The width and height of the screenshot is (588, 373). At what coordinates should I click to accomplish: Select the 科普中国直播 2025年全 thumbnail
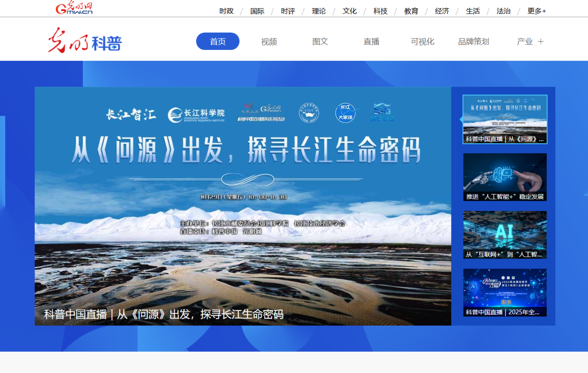(505, 292)
